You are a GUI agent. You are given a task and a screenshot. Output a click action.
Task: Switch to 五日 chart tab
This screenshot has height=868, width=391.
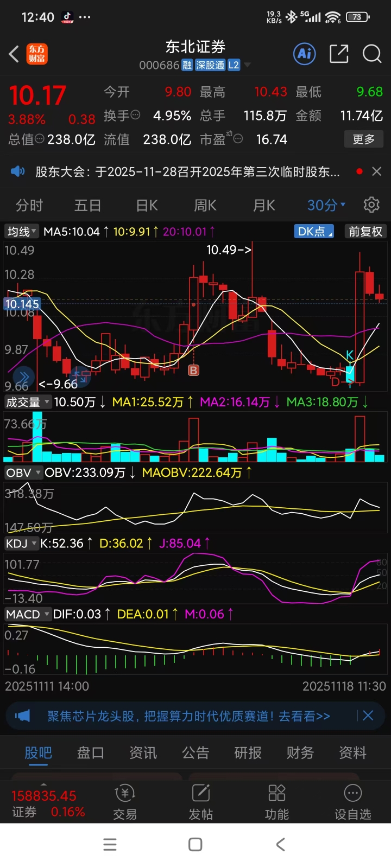point(88,206)
